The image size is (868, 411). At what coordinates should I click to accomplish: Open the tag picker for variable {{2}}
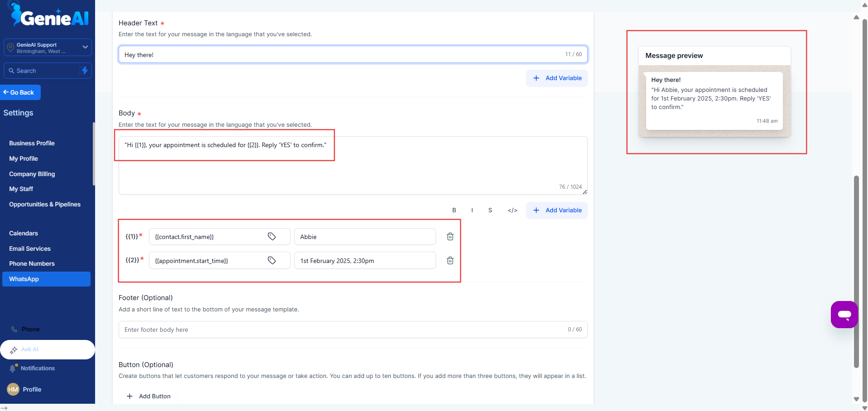[x=272, y=260]
